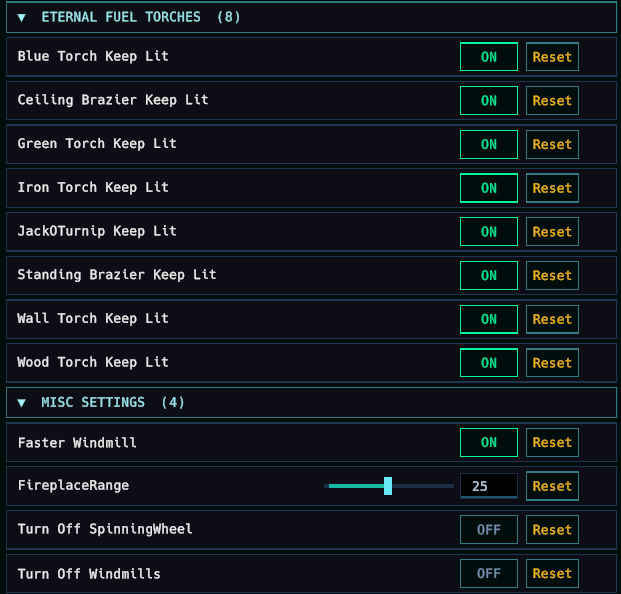Toggle Green Torch Keep Lit ON switch

pyautogui.click(x=489, y=145)
